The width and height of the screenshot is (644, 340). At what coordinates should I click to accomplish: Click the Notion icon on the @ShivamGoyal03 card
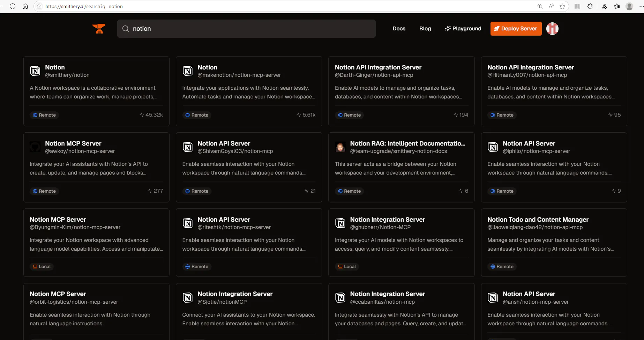188,147
